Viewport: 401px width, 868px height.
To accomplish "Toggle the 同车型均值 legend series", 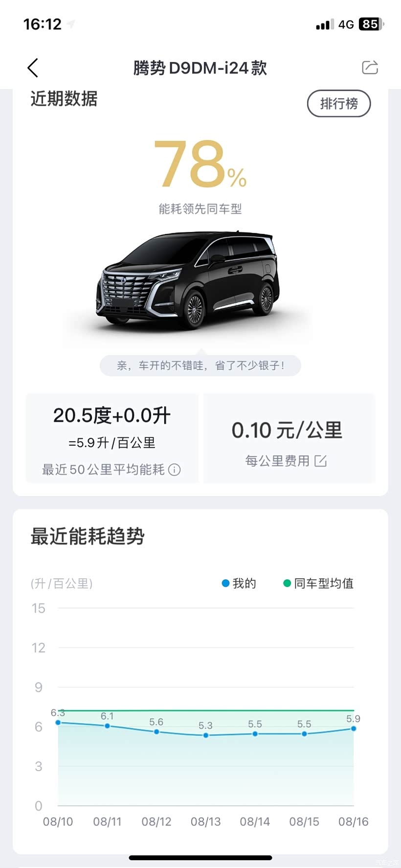I will point(318,583).
